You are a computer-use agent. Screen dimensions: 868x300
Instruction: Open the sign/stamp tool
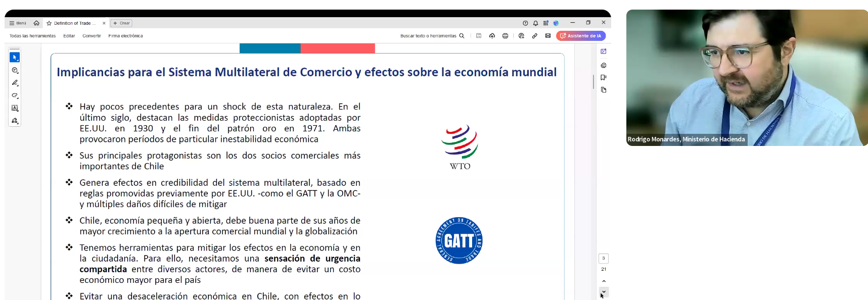pyautogui.click(x=15, y=121)
